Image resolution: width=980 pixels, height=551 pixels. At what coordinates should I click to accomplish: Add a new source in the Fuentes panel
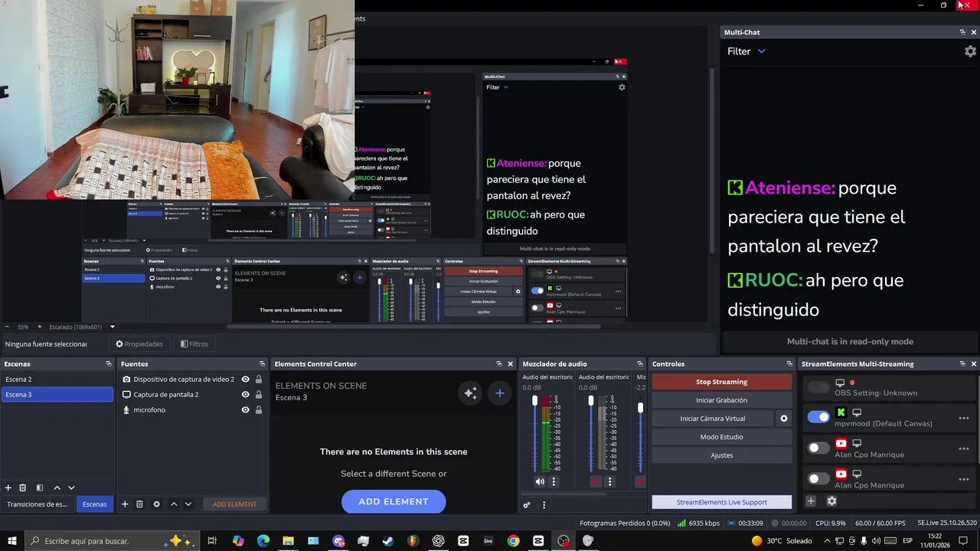(x=125, y=504)
